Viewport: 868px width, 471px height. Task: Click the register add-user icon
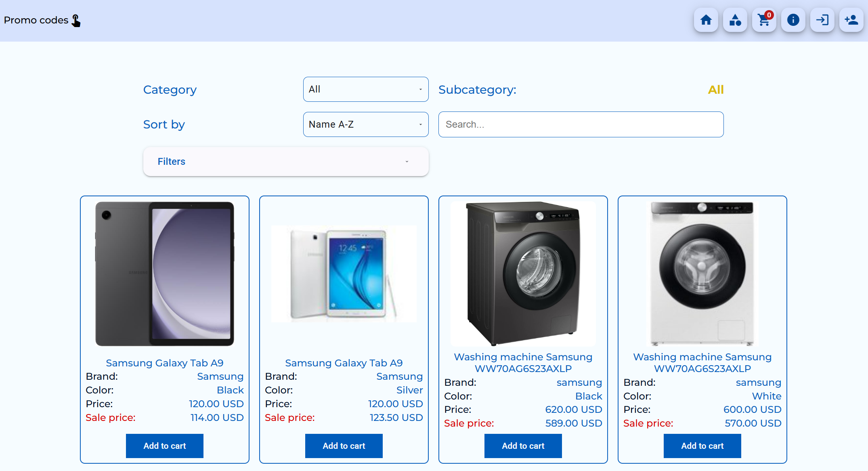(x=851, y=20)
